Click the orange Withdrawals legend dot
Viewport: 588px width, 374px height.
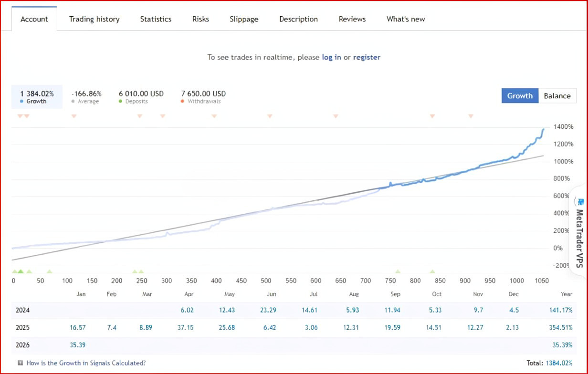pos(183,102)
